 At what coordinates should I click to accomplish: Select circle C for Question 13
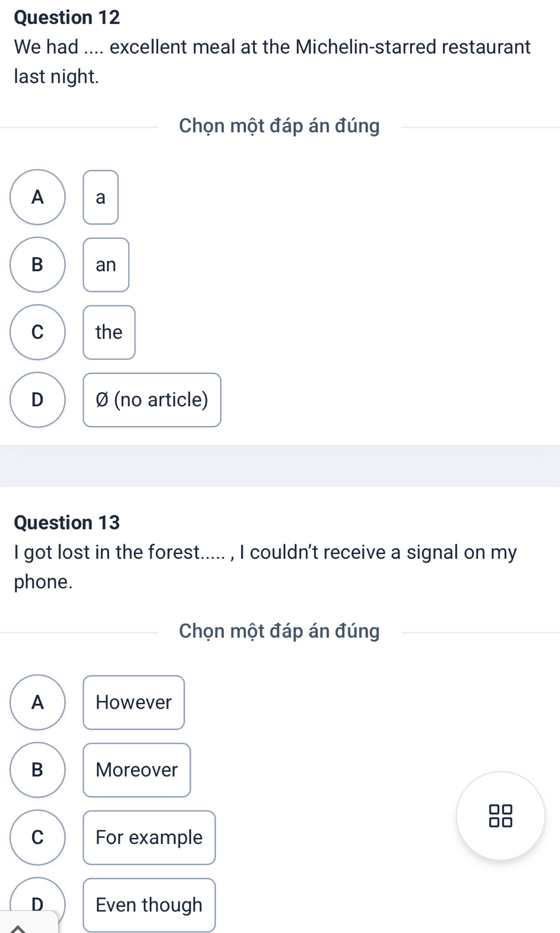click(38, 837)
